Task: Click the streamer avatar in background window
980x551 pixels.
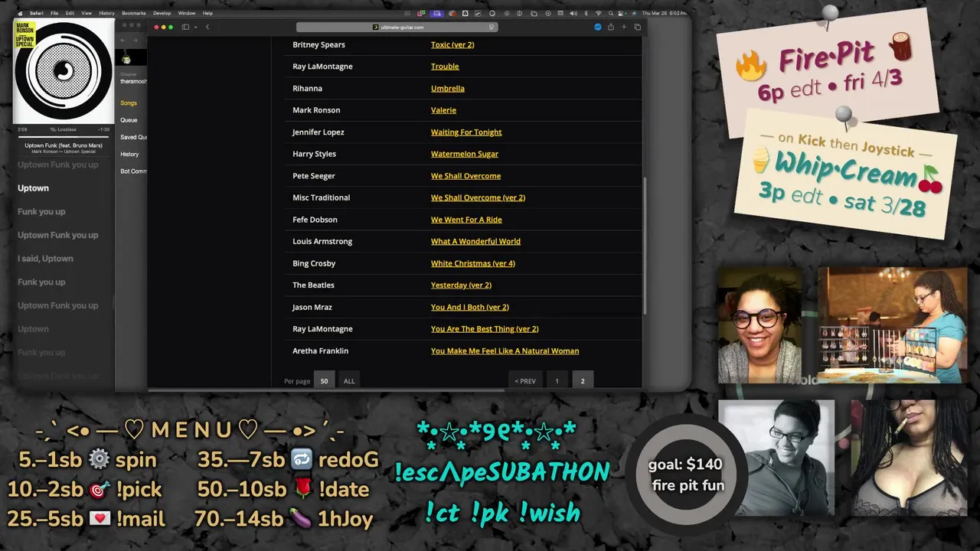Action: (126, 59)
